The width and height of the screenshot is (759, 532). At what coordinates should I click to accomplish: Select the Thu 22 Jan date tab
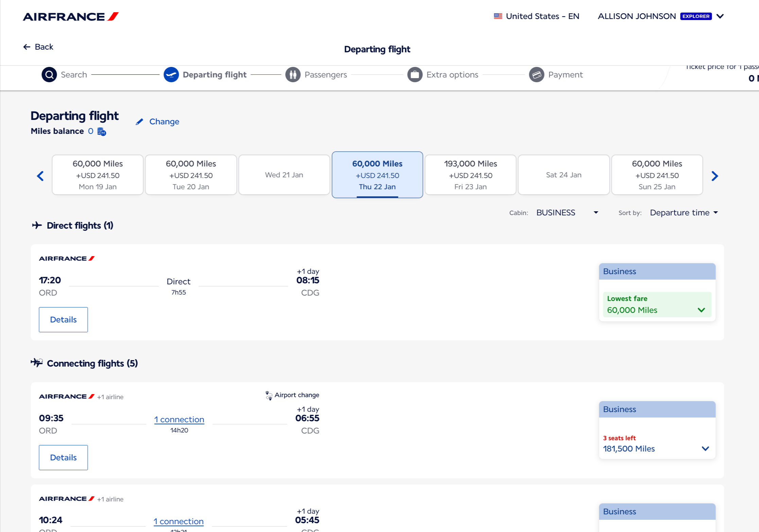coord(377,175)
